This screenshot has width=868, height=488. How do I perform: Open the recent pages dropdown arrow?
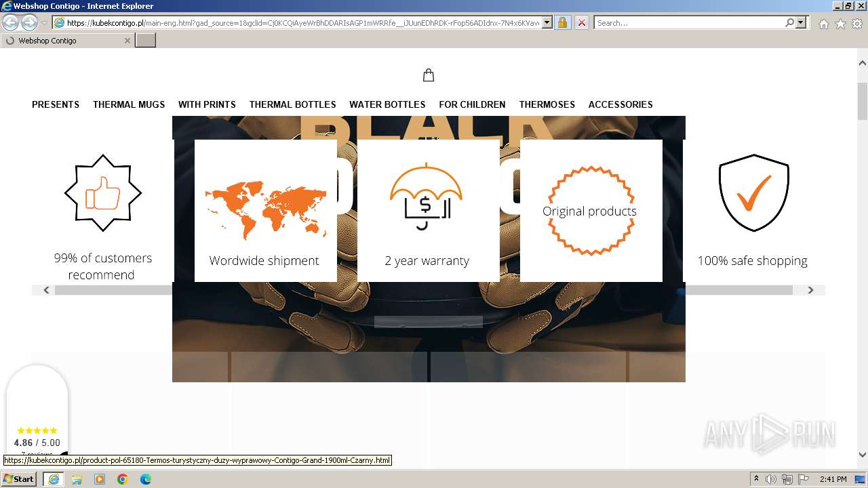click(x=44, y=23)
